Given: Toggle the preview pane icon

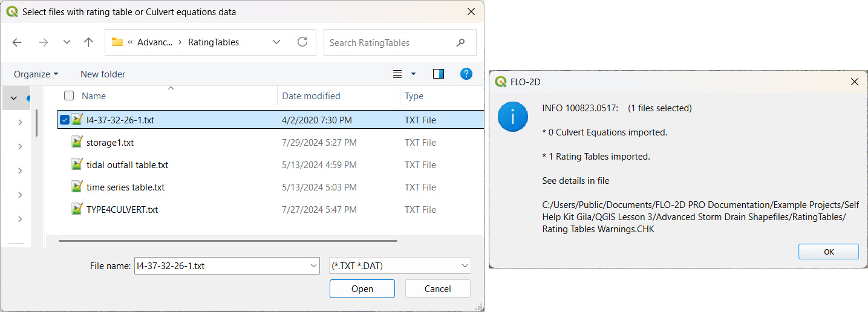Looking at the screenshot, I should [x=439, y=74].
